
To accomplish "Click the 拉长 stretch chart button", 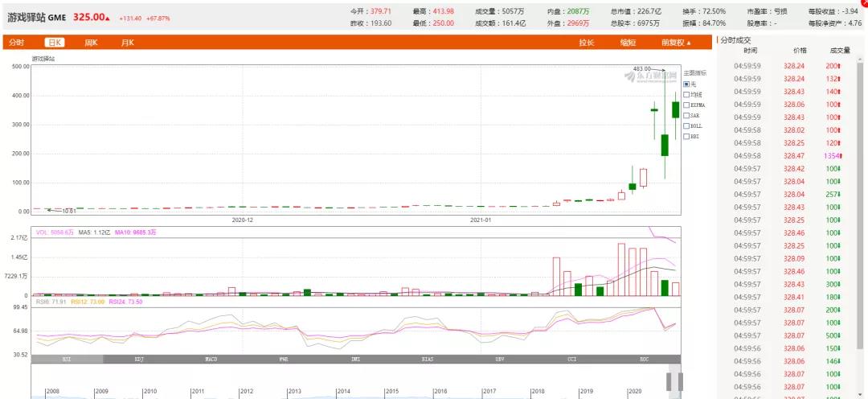I will coord(587,43).
